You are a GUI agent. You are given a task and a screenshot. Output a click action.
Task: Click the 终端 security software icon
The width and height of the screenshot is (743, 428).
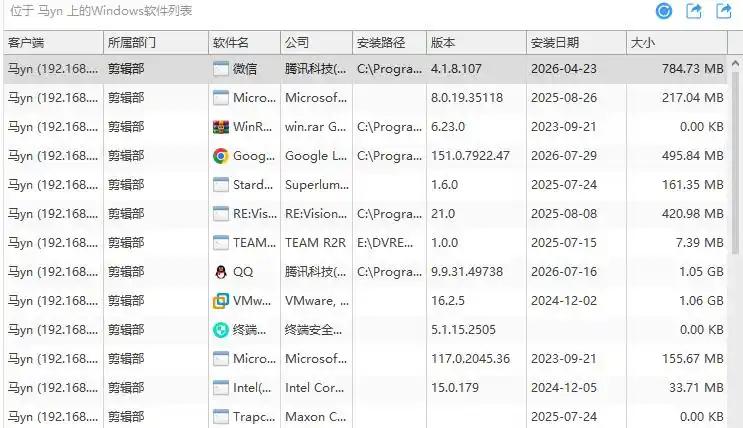click(x=221, y=330)
